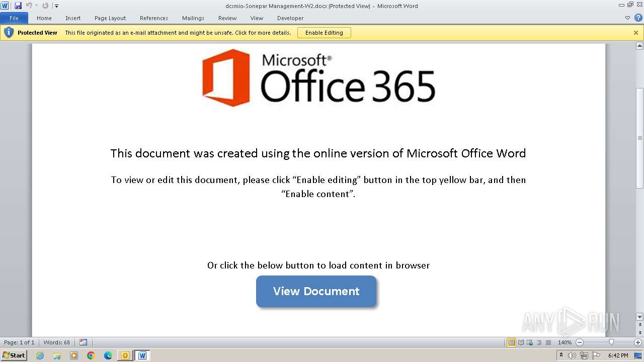Click Words: 68 in status bar
The width and height of the screenshot is (644, 362).
click(x=57, y=342)
